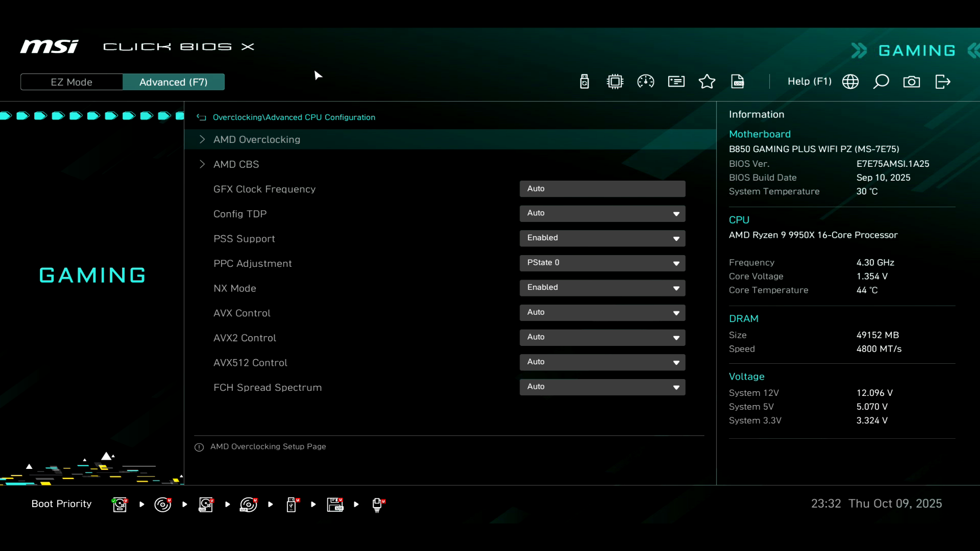The height and width of the screenshot is (551, 980).
Task: Open the speedometer performance icon
Action: [x=646, y=82]
